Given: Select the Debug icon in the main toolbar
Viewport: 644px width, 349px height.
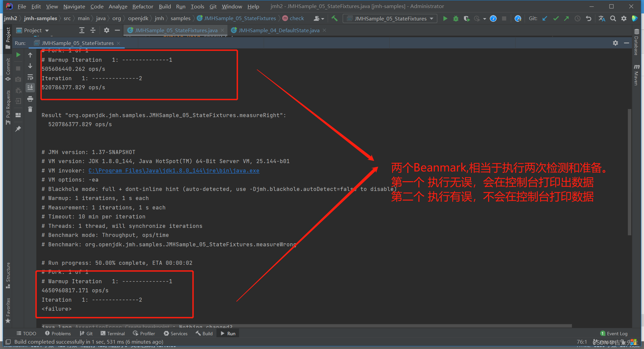Looking at the screenshot, I should click(x=455, y=18).
